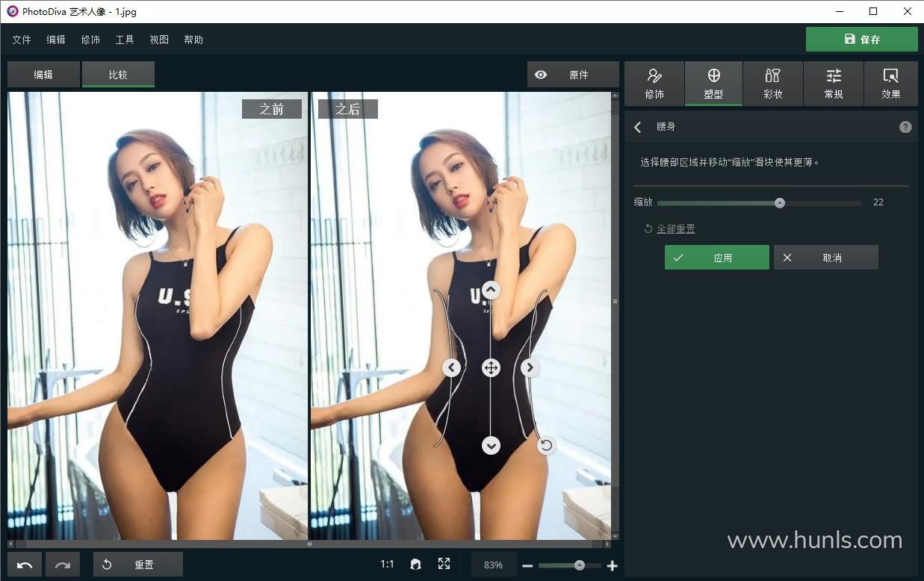Cancel the waist edit with 取消
Screen dimensions: 924x581
click(826, 258)
